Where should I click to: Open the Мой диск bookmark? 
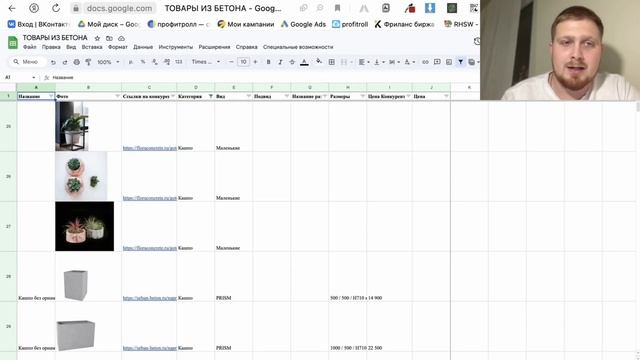[109, 24]
